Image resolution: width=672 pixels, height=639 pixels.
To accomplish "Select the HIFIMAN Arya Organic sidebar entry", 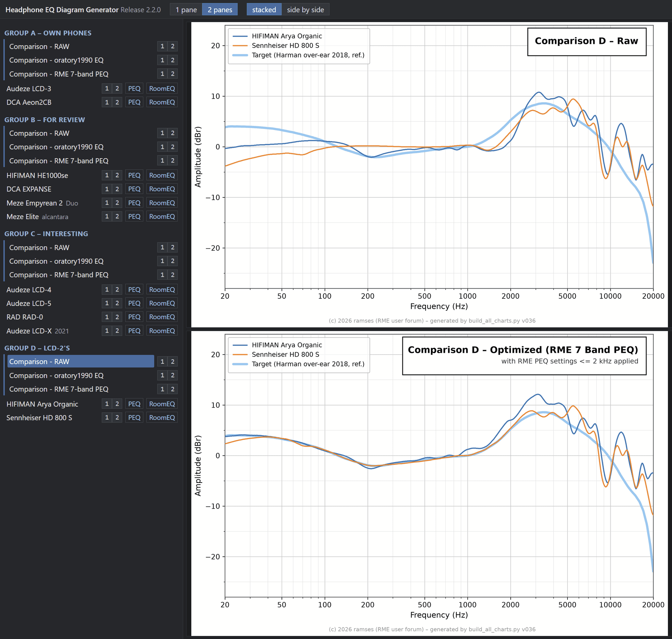I will coord(42,404).
